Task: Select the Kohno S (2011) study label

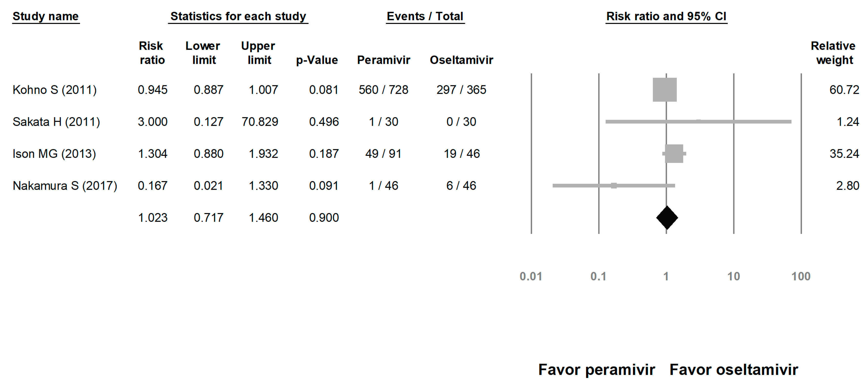Action: (x=55, y=90)
